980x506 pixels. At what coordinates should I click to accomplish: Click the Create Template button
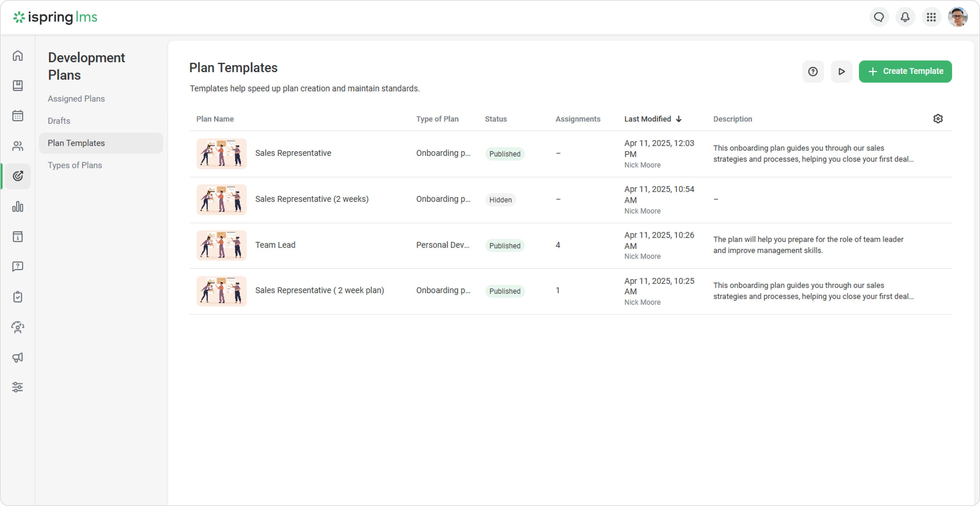pos(905,71)
